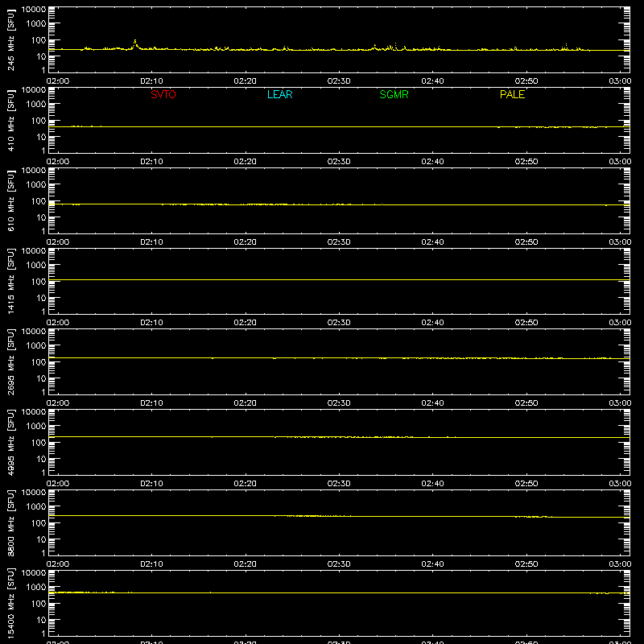Select the '15400 MHz [SFU]' axis title
The width and height of the screenshot is (644, 644).
coord(10,603)
